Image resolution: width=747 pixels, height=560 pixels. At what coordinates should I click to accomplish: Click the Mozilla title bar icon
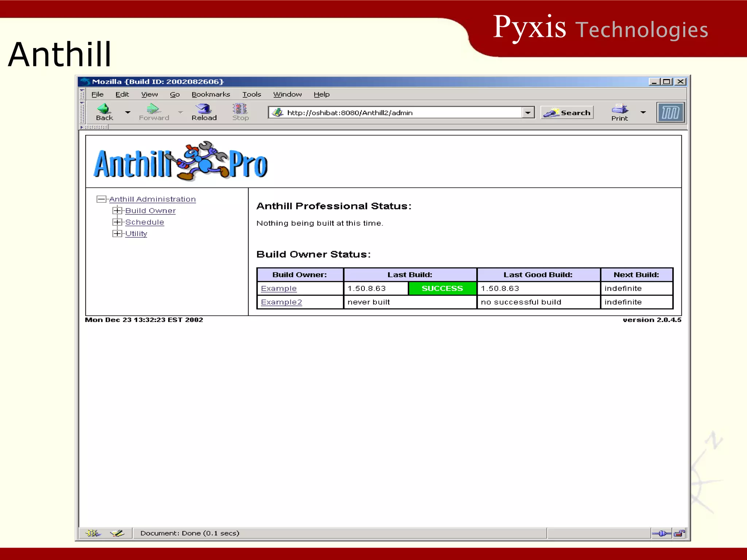coord(85,81)
